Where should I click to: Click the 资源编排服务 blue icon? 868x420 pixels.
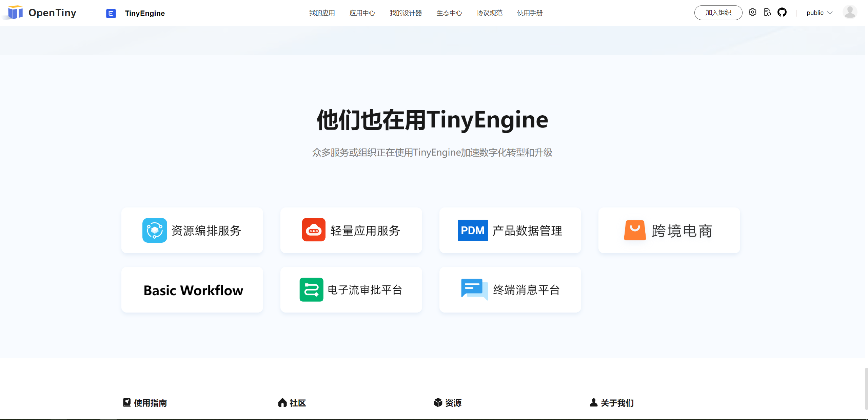click(155, 230)
